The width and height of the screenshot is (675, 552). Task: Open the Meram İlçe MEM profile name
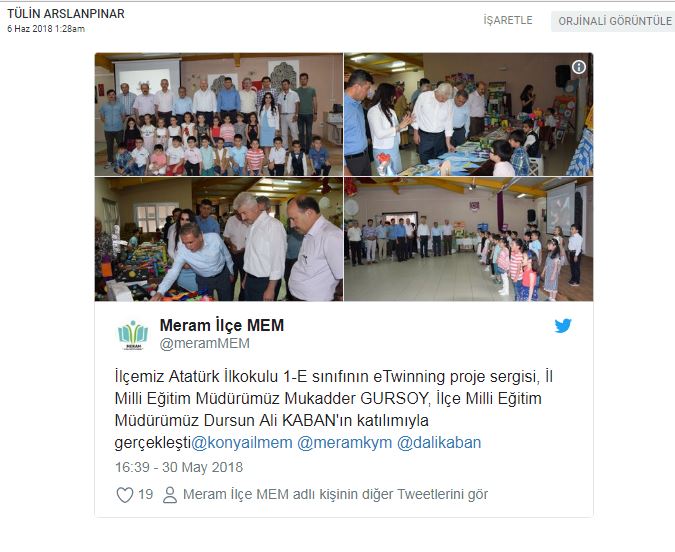click(x=222, y=326)
